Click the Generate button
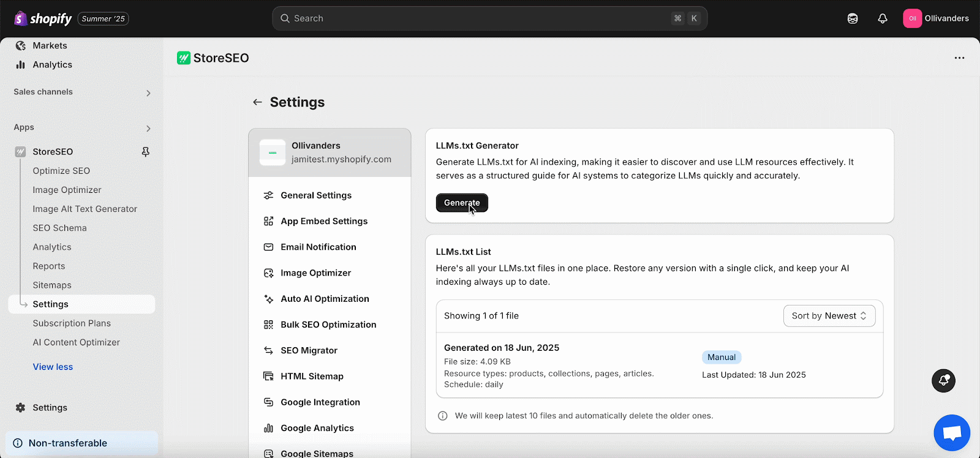The height and width of the screenshot is (458, 980). coord(462,203)
